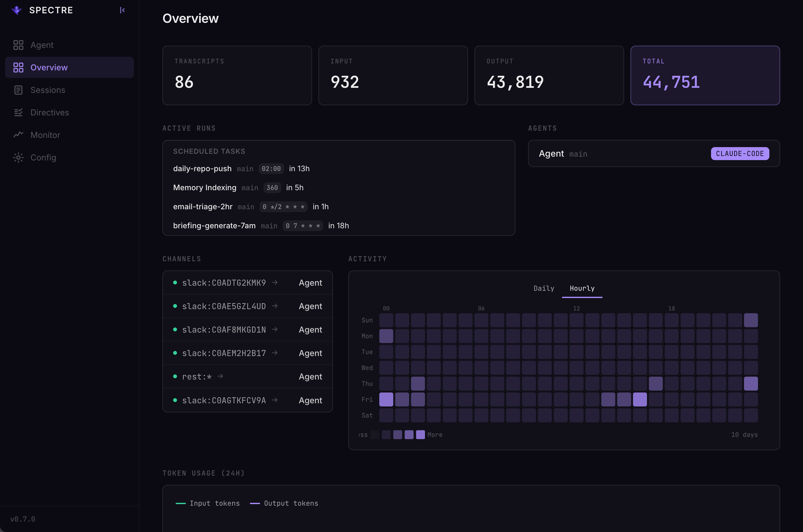Click the Monitor chart-line icon
This screenshot has height=532, width=803.
point(18,135)
